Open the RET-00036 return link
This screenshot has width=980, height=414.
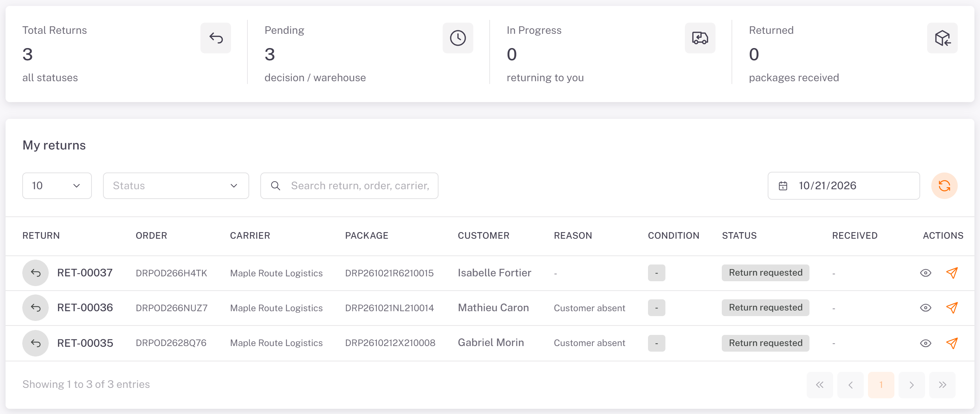(85, 308)
